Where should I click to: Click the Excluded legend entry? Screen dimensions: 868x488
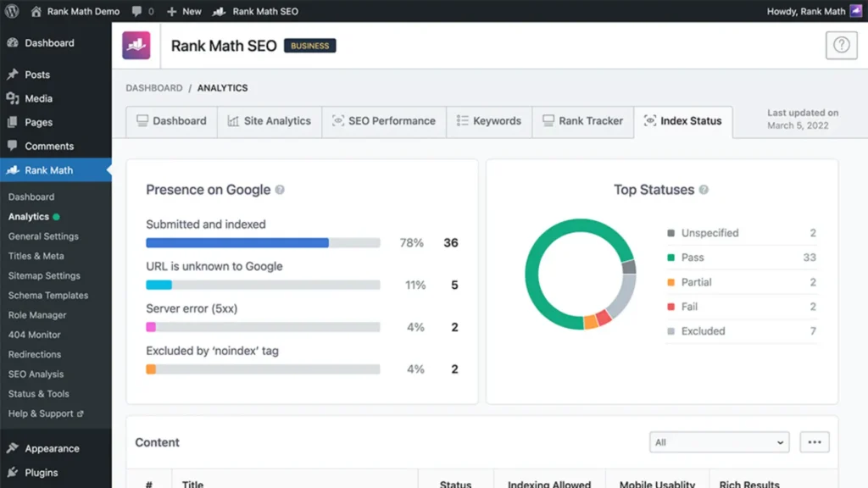[x=742, y=331]
